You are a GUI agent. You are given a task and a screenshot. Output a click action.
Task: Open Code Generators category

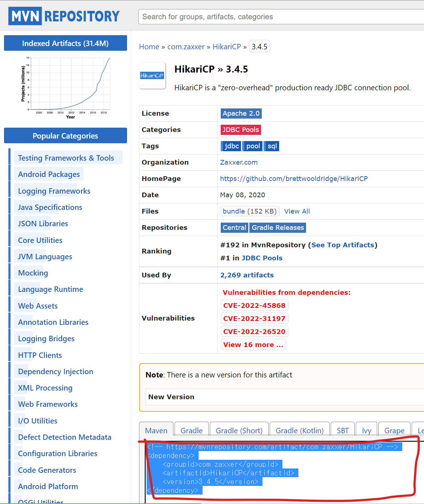click(47, 470)
